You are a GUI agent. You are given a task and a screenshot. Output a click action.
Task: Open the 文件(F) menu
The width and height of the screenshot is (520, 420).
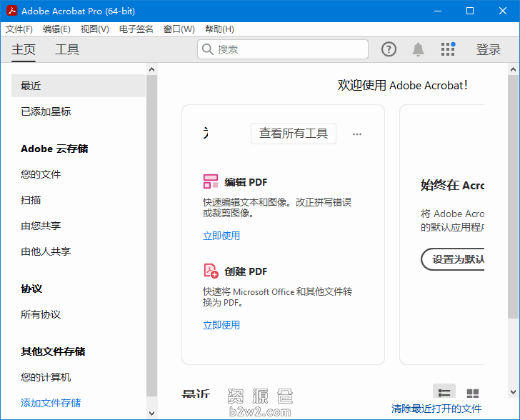coord(19,29)
